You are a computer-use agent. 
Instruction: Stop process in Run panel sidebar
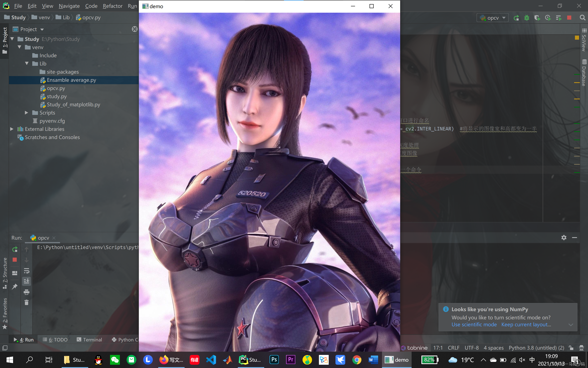(15, 260)
